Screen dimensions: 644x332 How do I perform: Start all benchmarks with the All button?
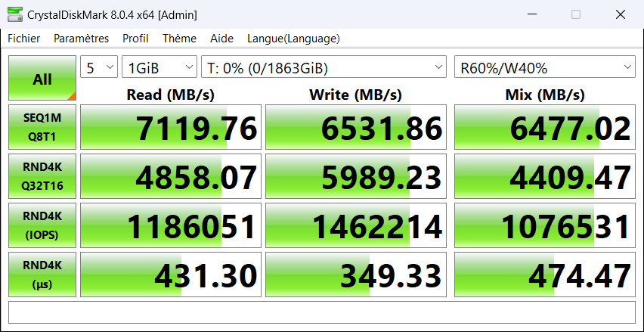[42, 79]
